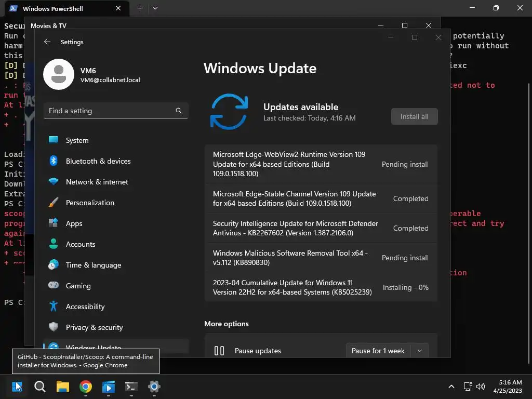Click the System monitor icon
Screen dimensions: 532x399
click(x=54, y=140)
